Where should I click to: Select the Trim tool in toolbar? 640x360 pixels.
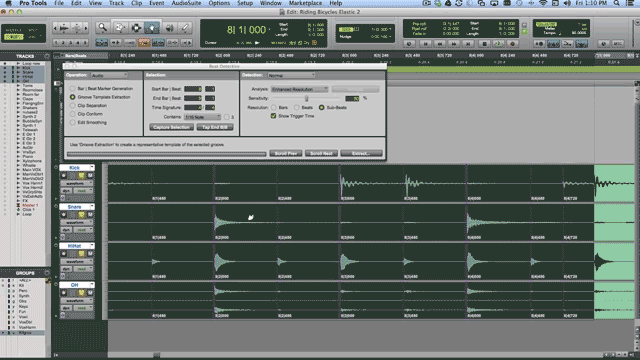point(120,28)
